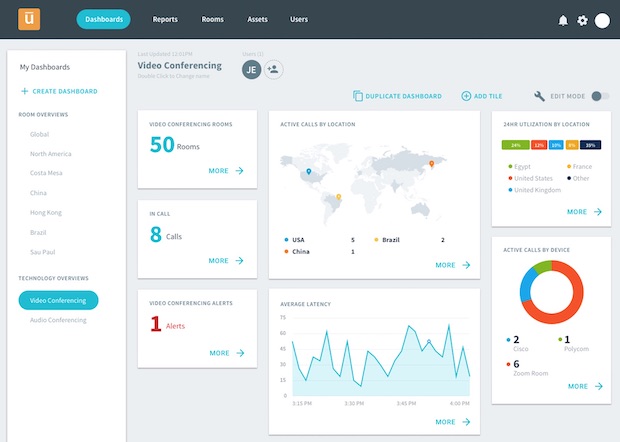Image resolution: width=620 pixels, height=442 pixels.
Task: Toggle the Edit Mode switch
Action: [x=600, y=96]
